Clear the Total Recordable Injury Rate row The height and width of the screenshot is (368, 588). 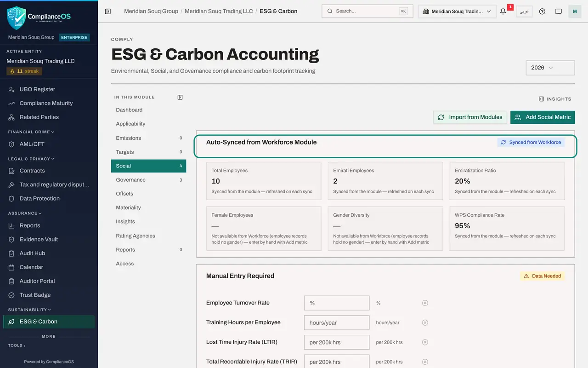(425, 362)
